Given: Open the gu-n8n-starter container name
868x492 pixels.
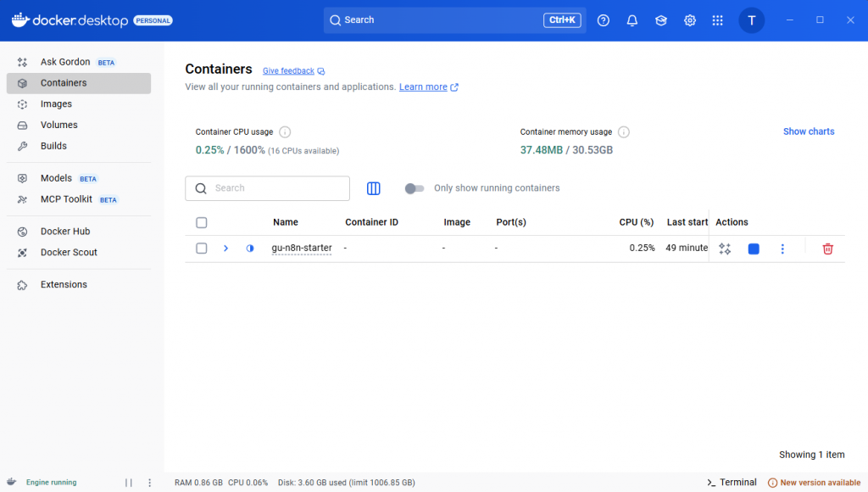Looking at the screenshot, I should point(302,248).
